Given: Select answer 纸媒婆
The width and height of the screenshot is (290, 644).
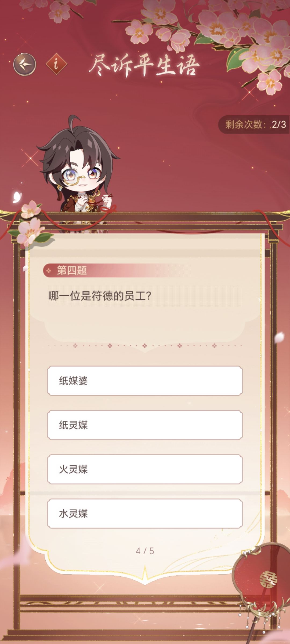Looking at the screenshot, I should point(145,380).
